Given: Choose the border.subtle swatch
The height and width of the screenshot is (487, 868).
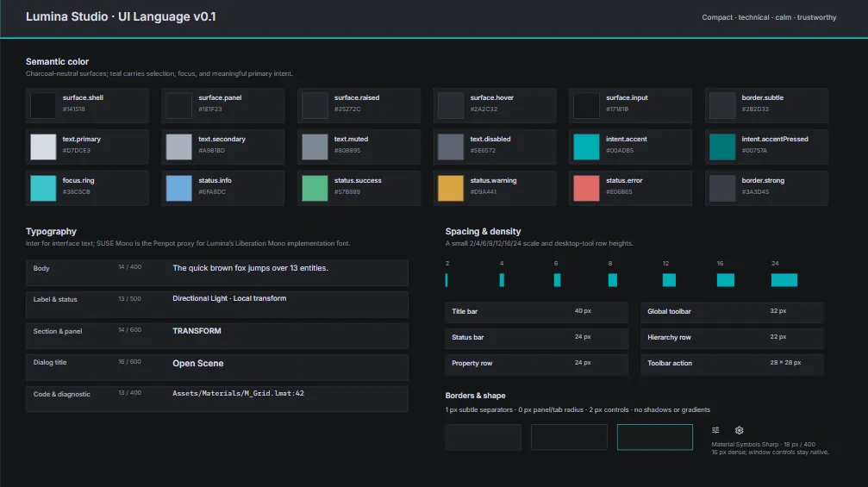Looking at the screenshot, I should [722, 105].
